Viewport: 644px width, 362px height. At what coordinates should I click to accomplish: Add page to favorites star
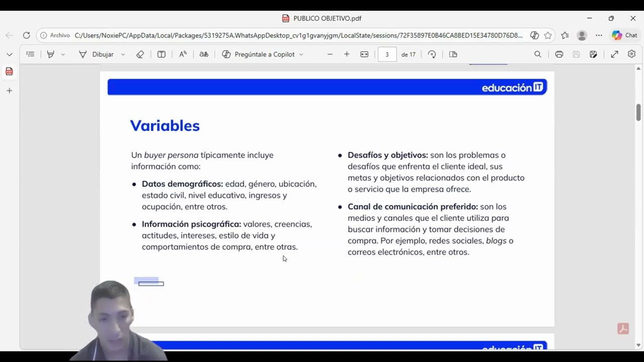point(548,35)
